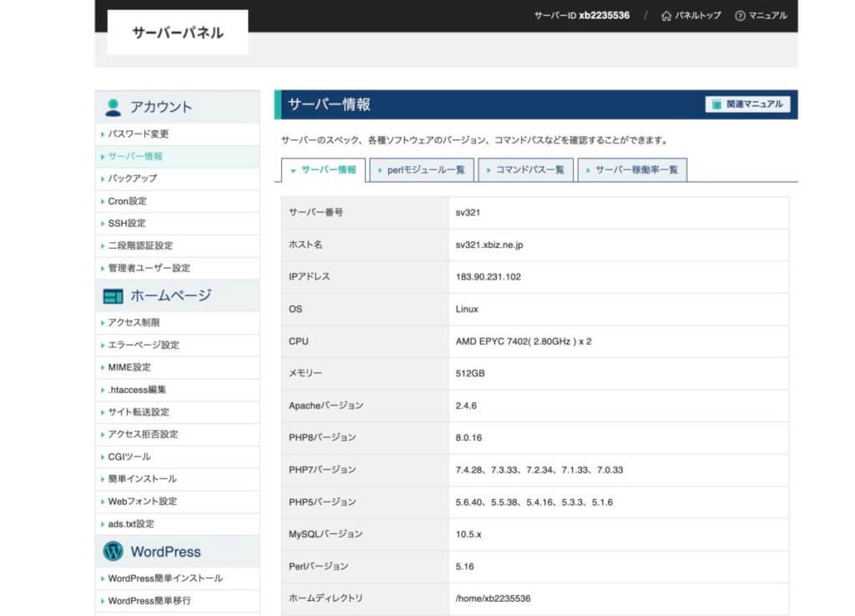This screenshot has height=616, width=855.
Task: Open 二段階認証設定 in sidebar
Action: (140, 245)
